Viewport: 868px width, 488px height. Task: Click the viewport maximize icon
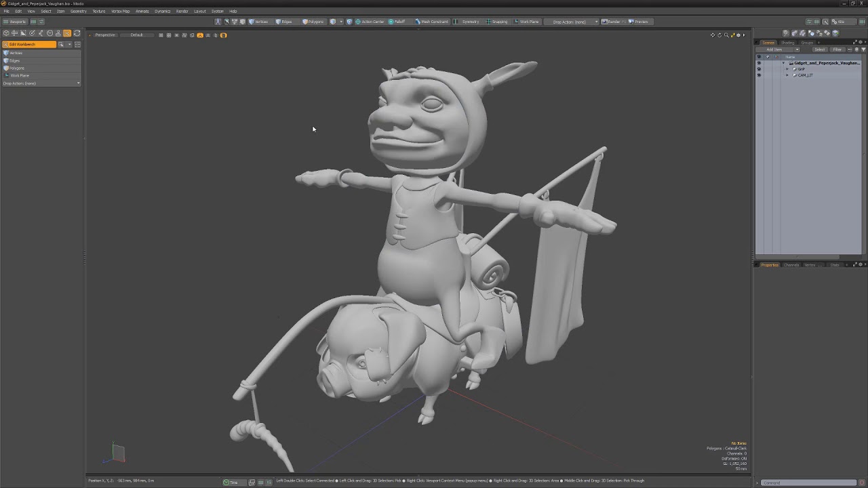[732, 35]
